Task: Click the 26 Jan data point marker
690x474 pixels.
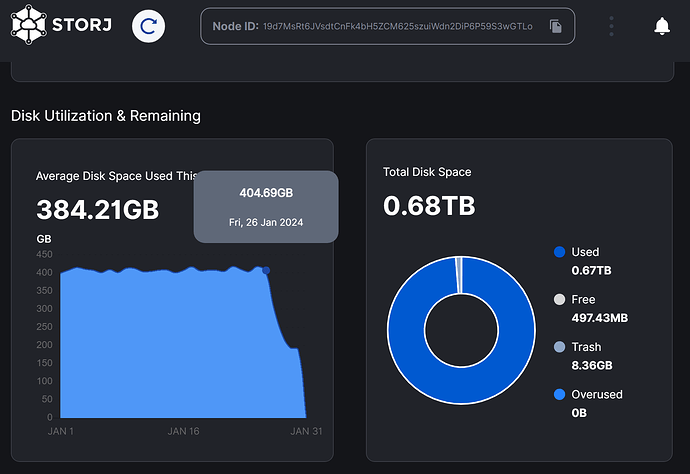Action: (266, 270)
